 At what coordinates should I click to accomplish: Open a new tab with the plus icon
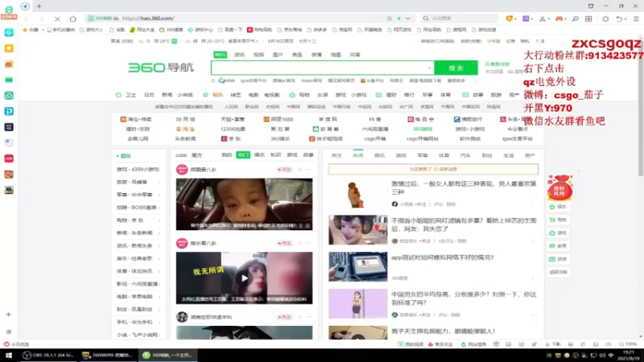point(39,6)
